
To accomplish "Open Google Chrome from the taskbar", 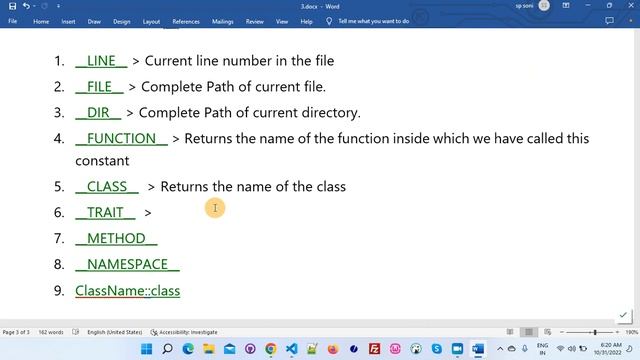I will point(271,349).
